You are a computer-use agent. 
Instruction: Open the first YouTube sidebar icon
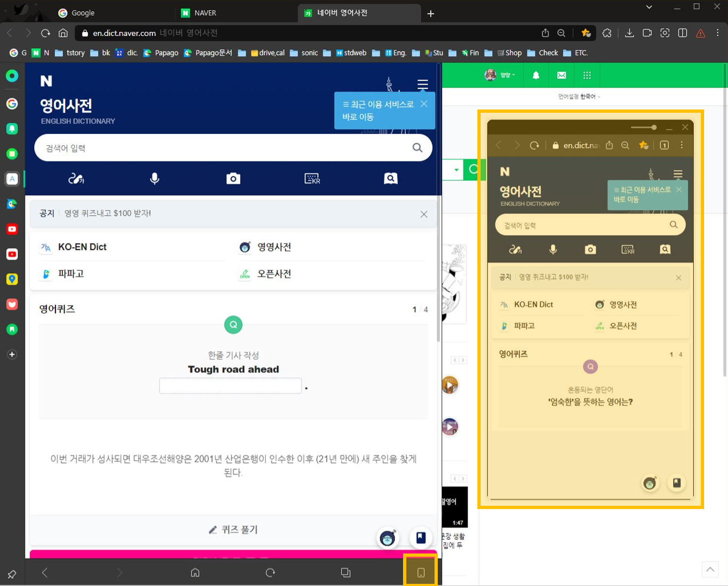pyautogui.click(x=12, y=229)
